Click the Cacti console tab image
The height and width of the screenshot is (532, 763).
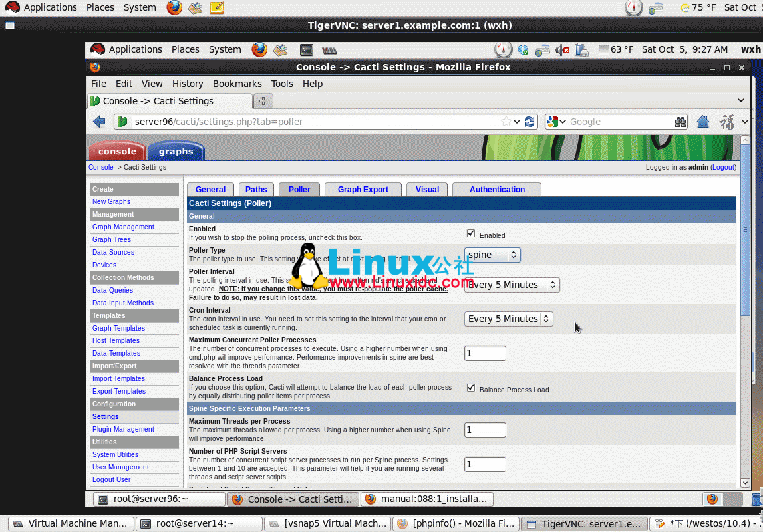117,151
